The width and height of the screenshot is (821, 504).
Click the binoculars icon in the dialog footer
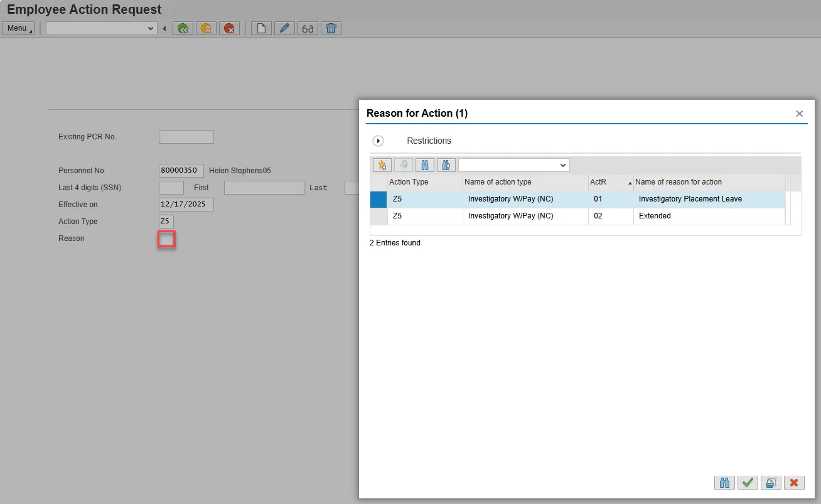tap(724, 483)
